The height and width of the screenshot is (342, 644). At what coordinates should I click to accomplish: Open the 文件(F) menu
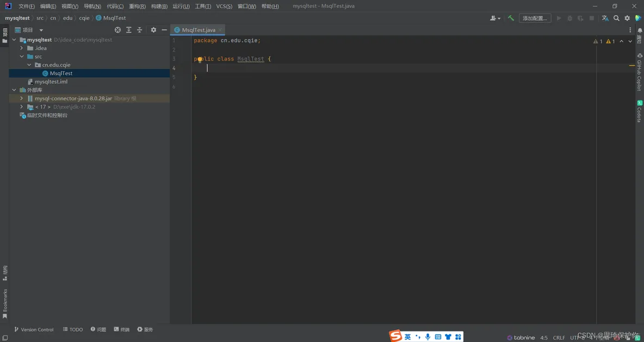[27, 6]
